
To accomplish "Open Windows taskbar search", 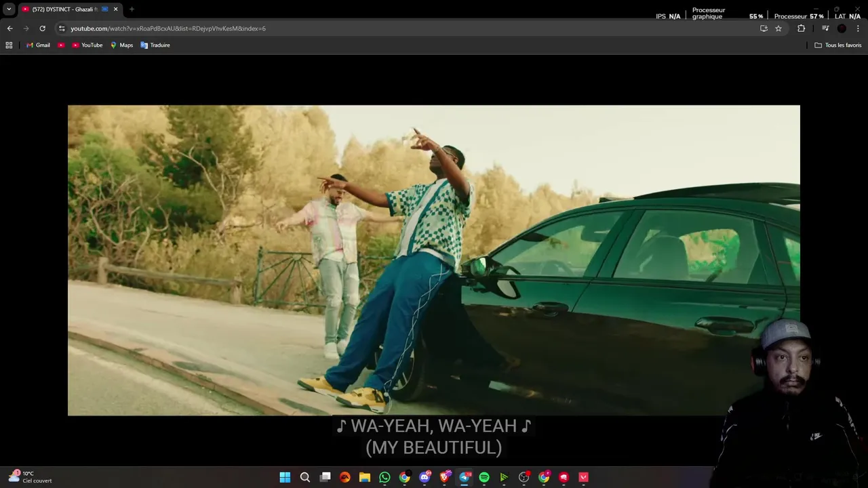I will pyautogui.click(x=305, y=477).
